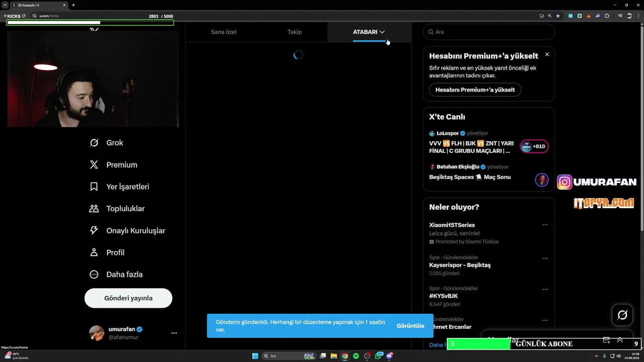The height and width of the screenshot is (362, 644).
Task: Reload the page via address bar refresh icon
Action: (x=24, y=16)
